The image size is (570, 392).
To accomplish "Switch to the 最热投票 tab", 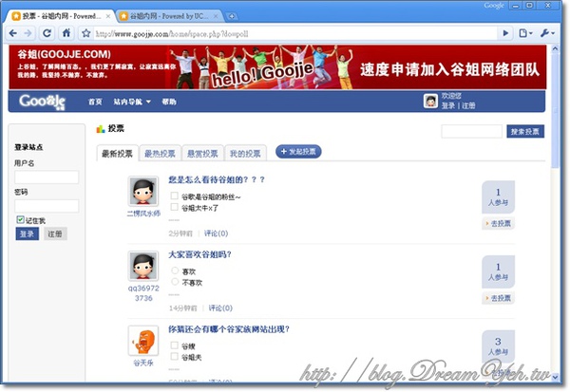I will point(160,154).
